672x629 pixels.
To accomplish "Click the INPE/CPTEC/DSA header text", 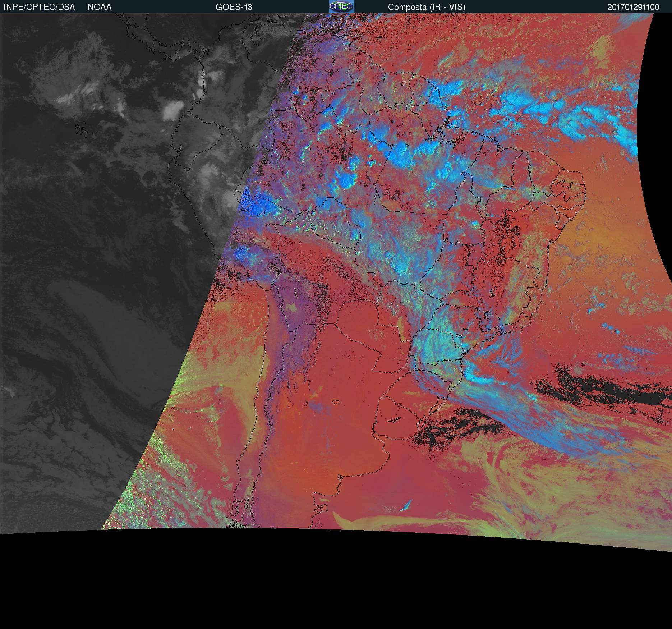I will point(39,7).
